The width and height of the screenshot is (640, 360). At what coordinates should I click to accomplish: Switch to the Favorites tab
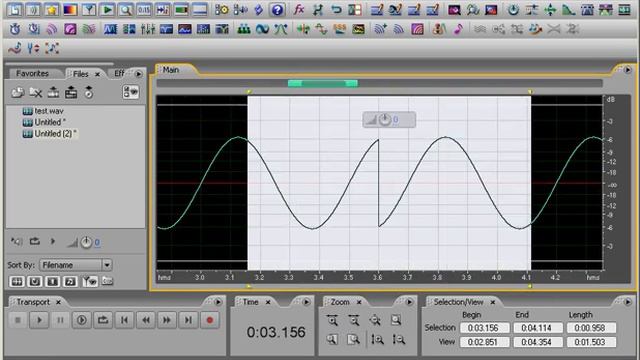pos(33,73)
